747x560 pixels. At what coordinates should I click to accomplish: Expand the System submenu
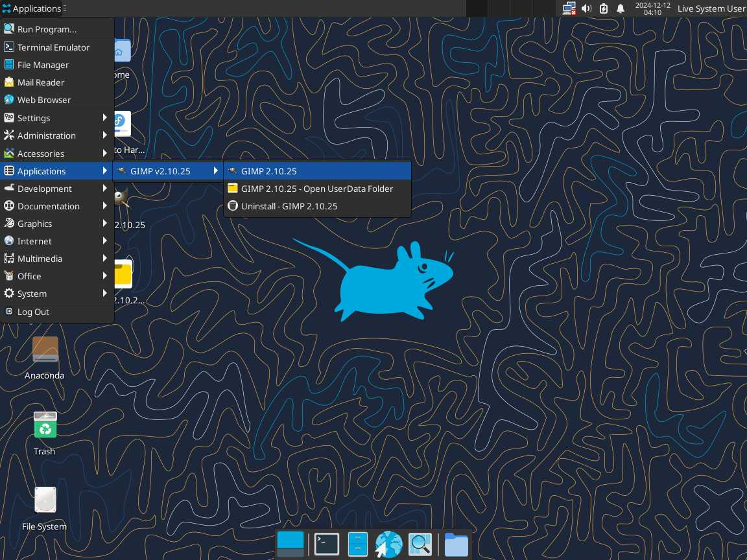(57, 294)
